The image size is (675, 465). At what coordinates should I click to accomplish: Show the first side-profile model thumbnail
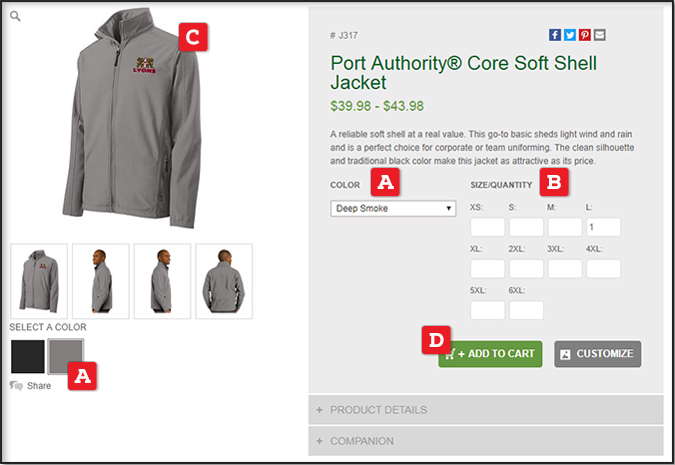pyautogui.click(x=101, y=281)
